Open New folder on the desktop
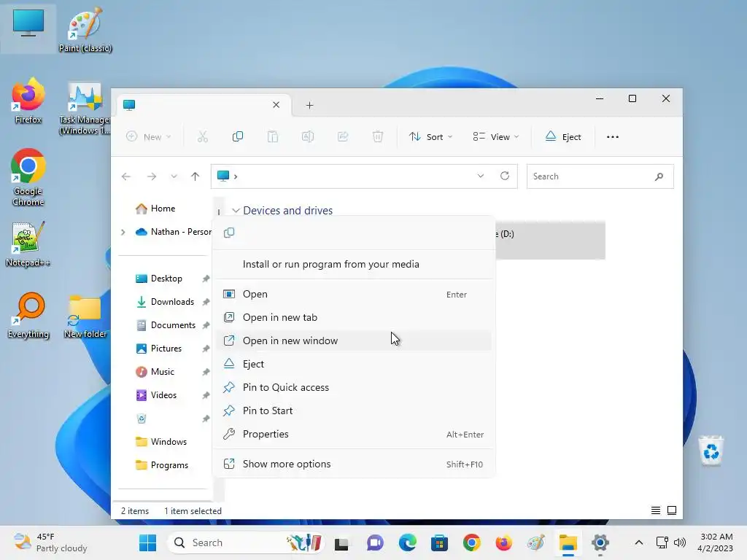The width and height of the screenshot is (747, 560). [x=85, y=316]
